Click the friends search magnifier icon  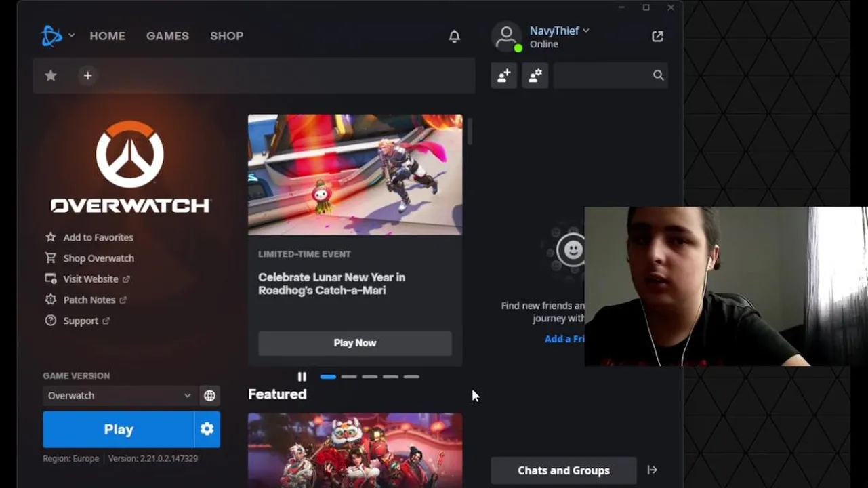pos(658,76)
